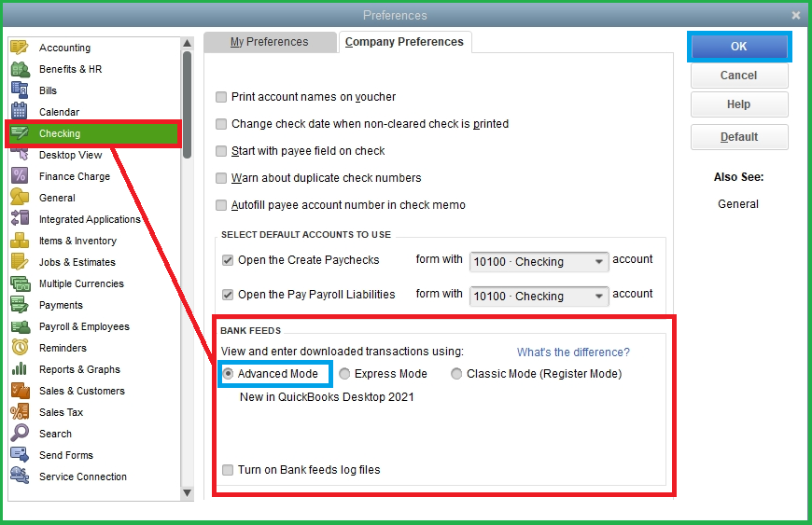The height and width of the screenshot is (525, 812).
Task: Open the Create Paychecks account dropdown
Action: [x=539, y=262]
